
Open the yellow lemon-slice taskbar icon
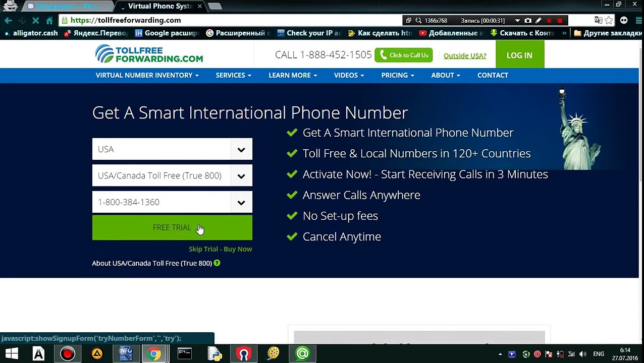point(273,354)
